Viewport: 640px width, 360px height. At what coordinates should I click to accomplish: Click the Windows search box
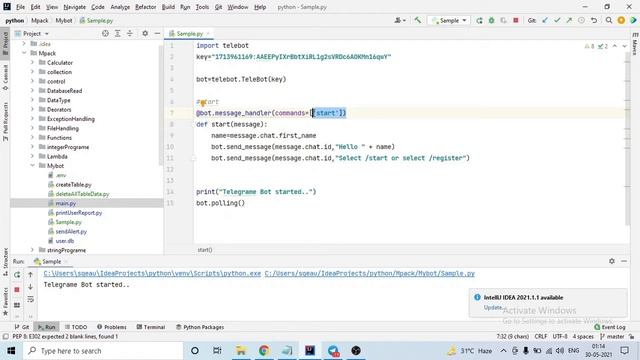103,351
